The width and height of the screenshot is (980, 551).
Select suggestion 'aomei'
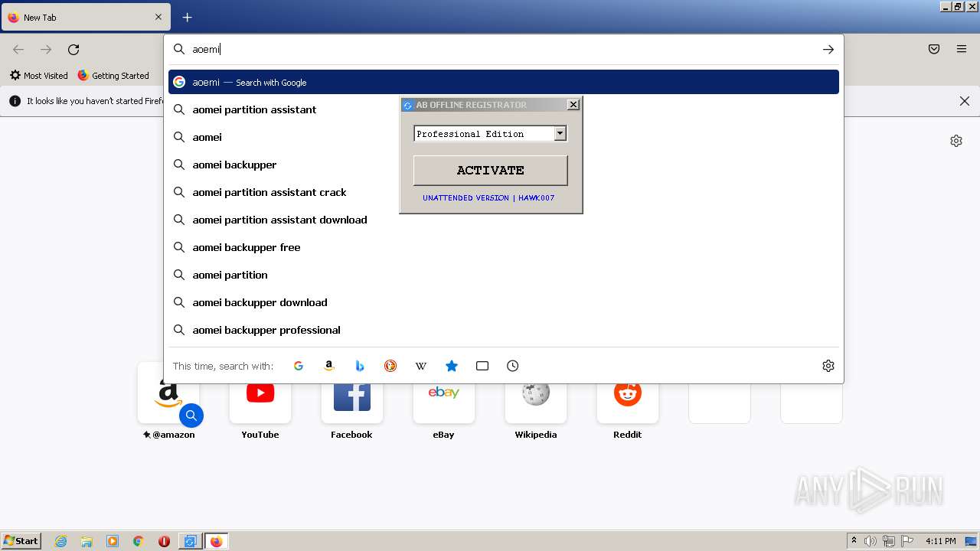coord(504,137)
